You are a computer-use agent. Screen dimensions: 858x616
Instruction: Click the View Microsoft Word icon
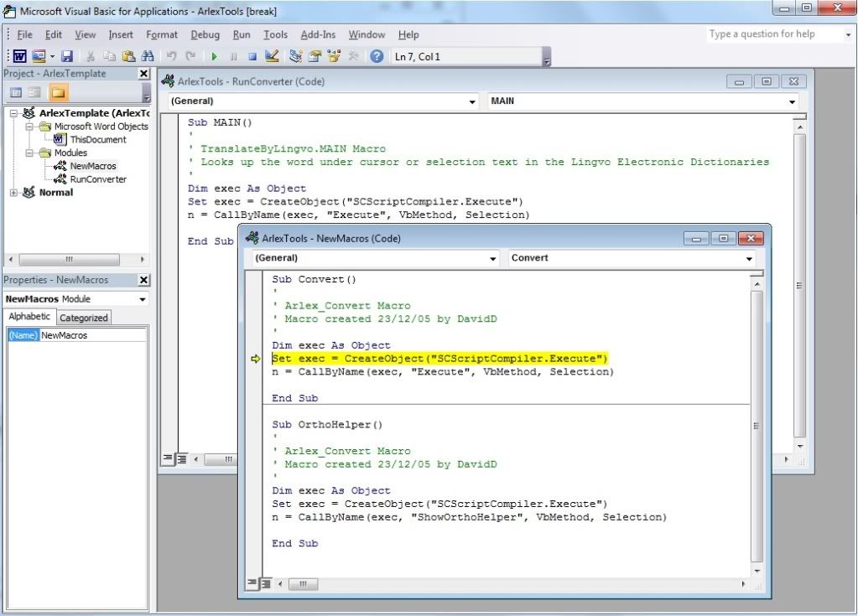19,56
